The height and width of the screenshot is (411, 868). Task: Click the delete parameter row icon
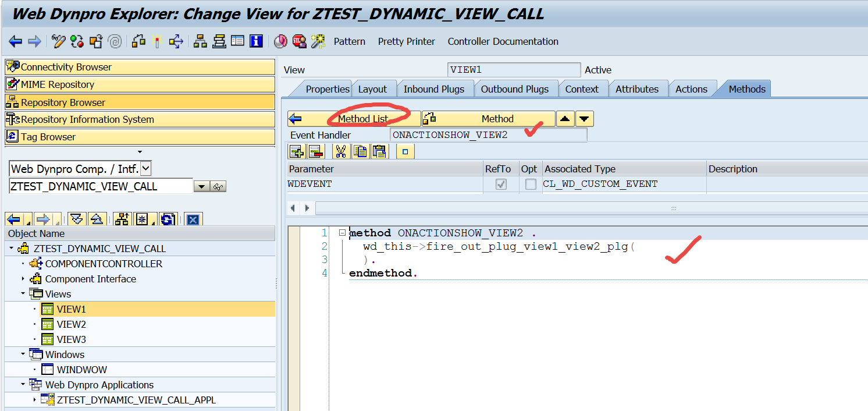point(315,152)
